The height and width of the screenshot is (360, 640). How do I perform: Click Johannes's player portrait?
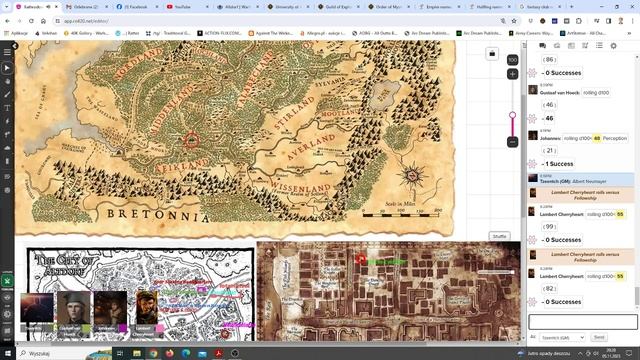[110, 308]
